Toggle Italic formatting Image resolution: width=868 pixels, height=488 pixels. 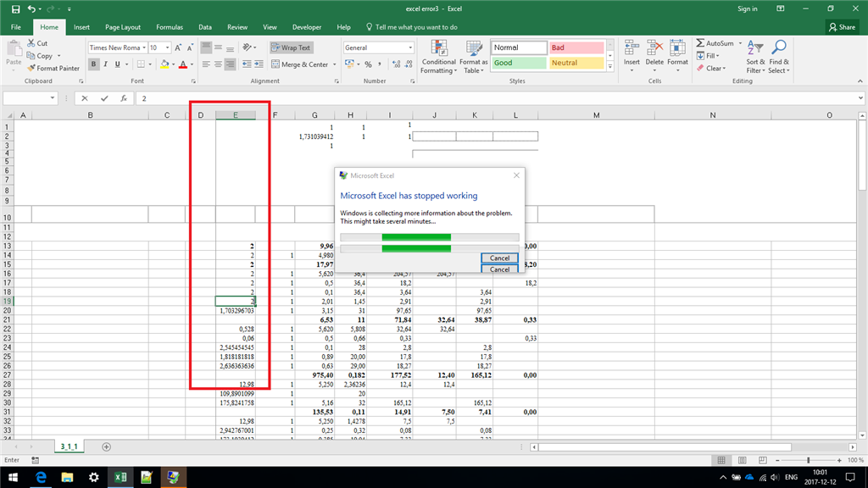point(105,64)
